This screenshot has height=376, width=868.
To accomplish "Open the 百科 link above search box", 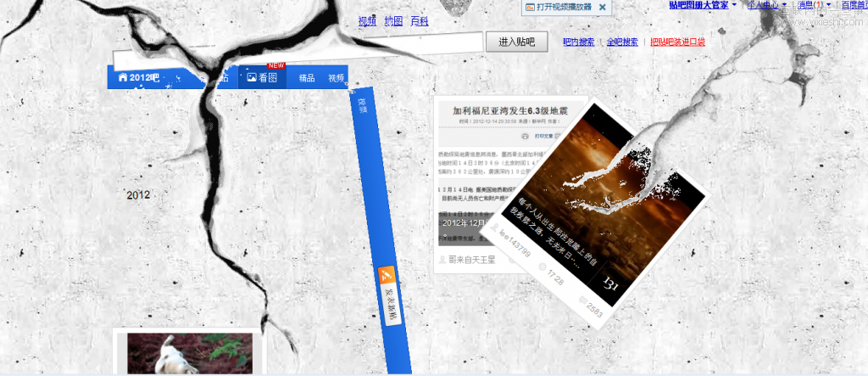I will click(x=420, y=21).
